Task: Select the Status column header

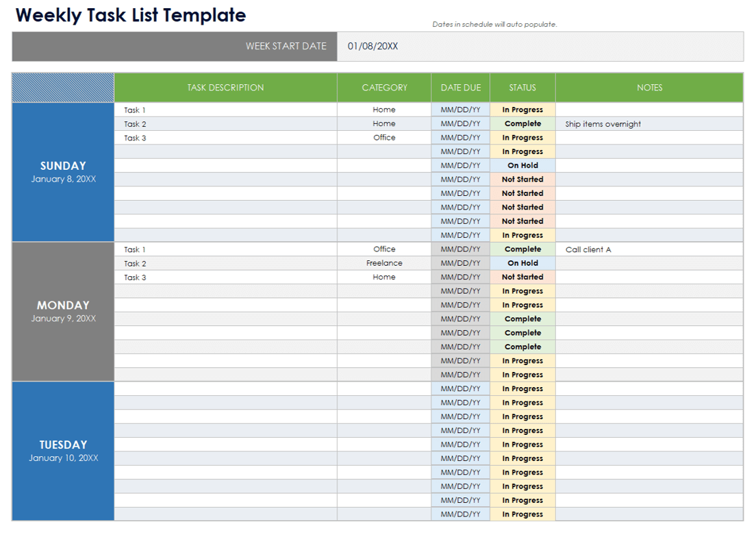Action: click(x=522, y=88)
